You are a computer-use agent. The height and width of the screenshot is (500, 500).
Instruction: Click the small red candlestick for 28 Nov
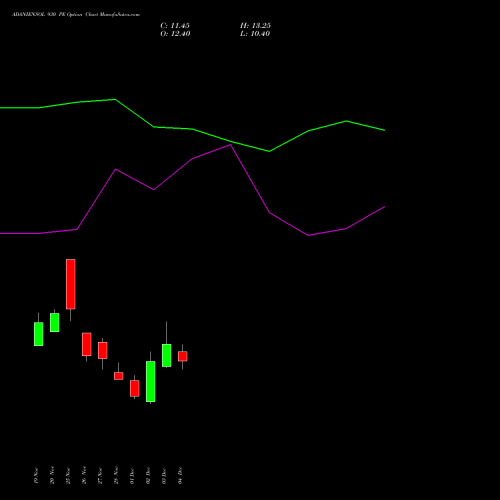coord(119,376)
